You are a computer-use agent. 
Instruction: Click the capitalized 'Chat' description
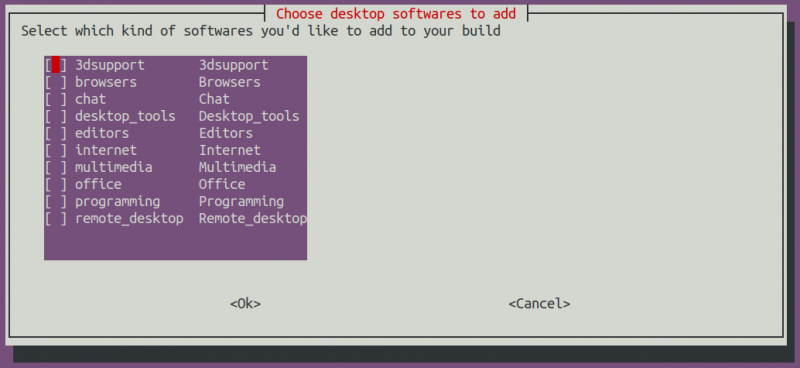pyautogui.click(x=214, y=99)
